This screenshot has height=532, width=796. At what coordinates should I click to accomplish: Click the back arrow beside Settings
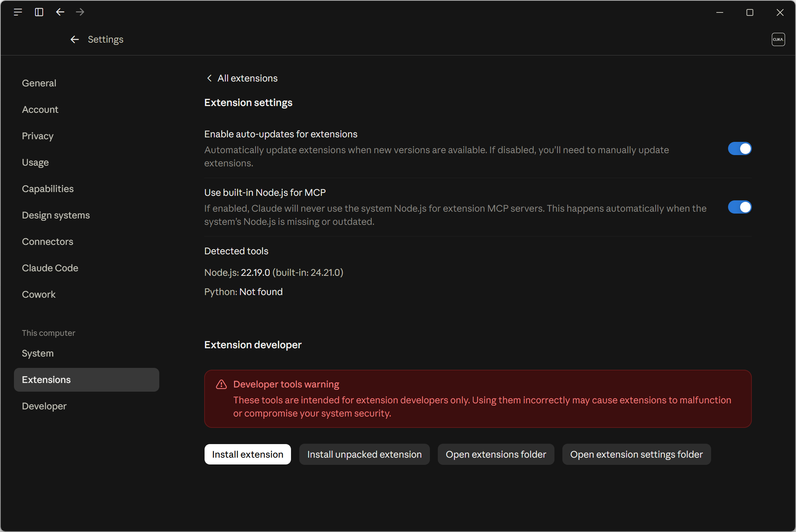(x=75, y=39)
